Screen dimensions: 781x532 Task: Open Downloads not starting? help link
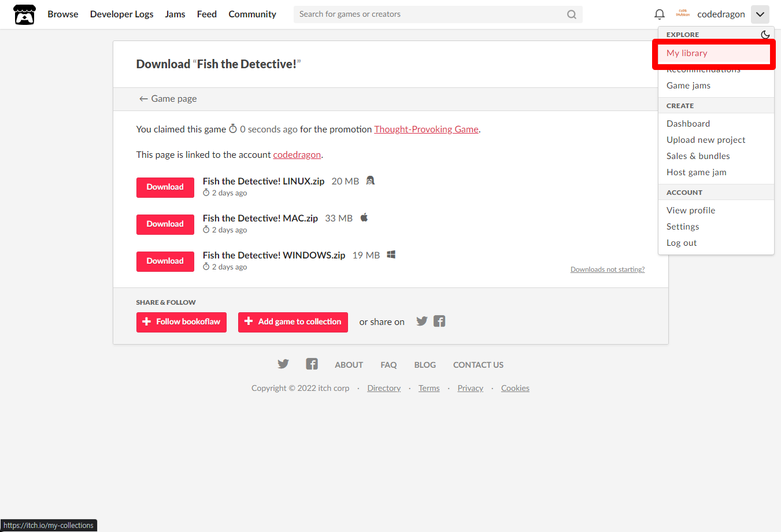(608, 269)
